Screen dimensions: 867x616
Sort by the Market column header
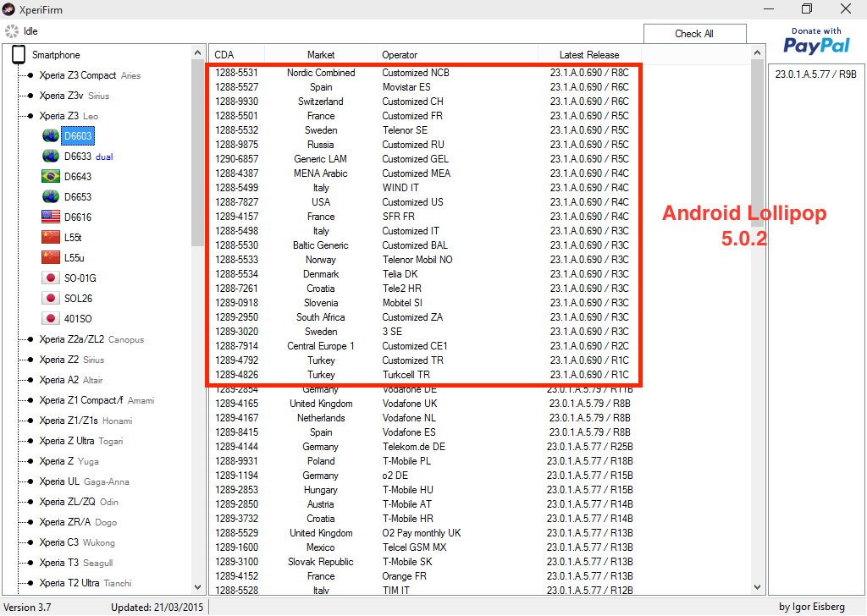(x=321, y=55)
